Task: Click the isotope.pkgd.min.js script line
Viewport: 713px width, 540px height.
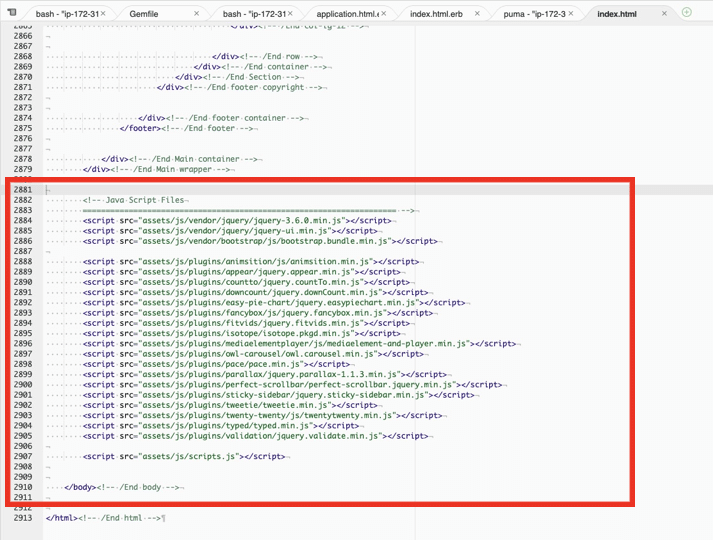Action: 241,333
